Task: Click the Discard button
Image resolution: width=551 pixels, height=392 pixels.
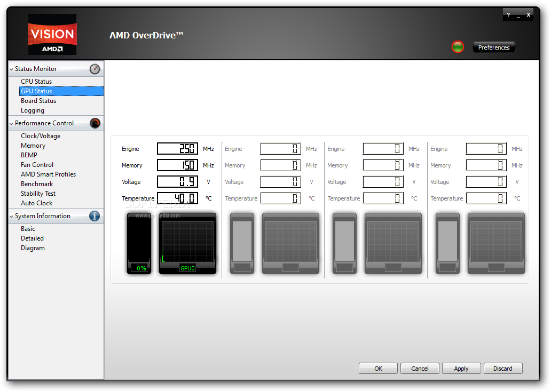Action: (x=503, y=369)
